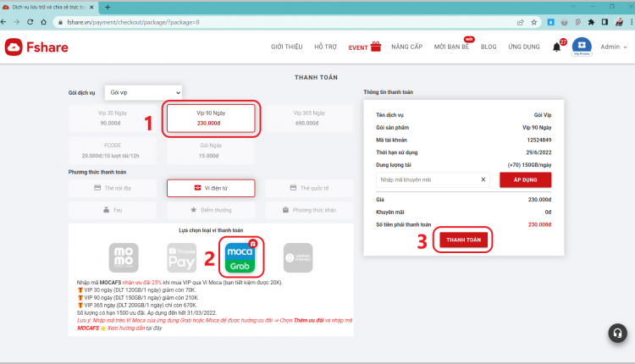Expand the Admin account menu
This screenshot has height=364, width=635.
tap(614, 47)
